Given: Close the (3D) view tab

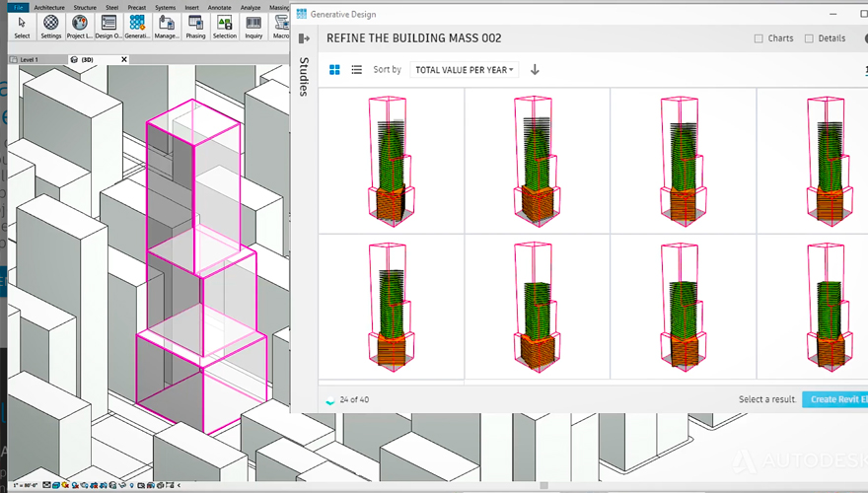Looking at the screenshot, I should point(124,59).
